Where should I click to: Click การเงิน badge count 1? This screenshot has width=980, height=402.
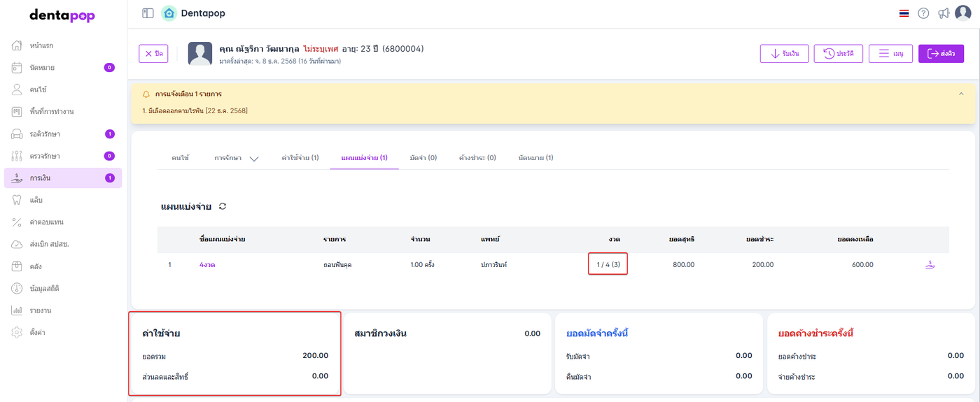click(109, 178)
